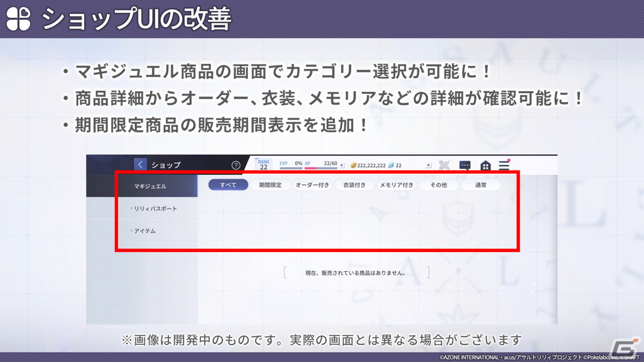Screen dimensions: 644x362
Task: Click the gold coin currency icon
Action: tap(353, 166)
